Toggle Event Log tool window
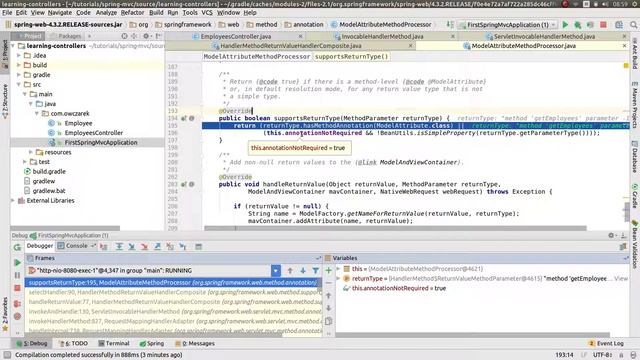 (x=606, y=344)
